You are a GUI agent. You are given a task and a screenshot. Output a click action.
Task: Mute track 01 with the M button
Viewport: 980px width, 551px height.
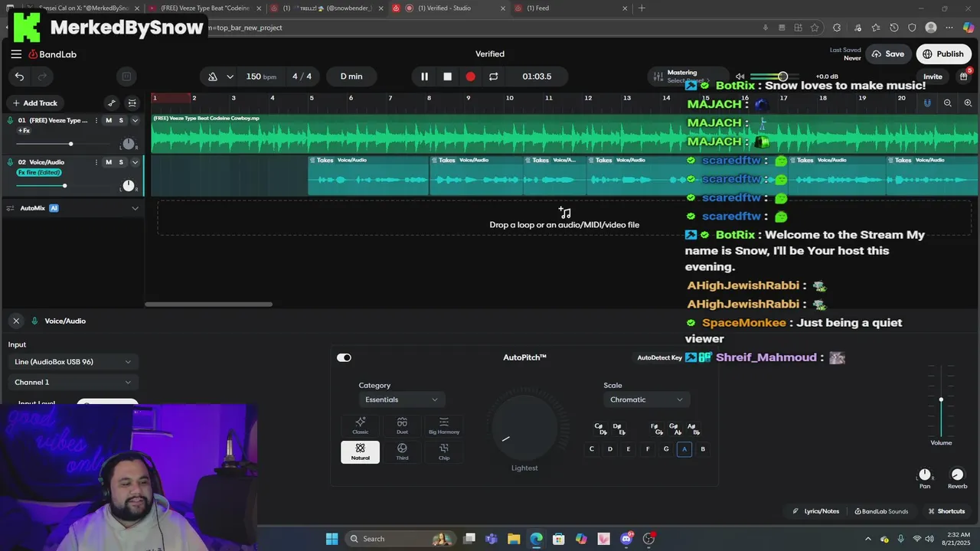(109, 120)
